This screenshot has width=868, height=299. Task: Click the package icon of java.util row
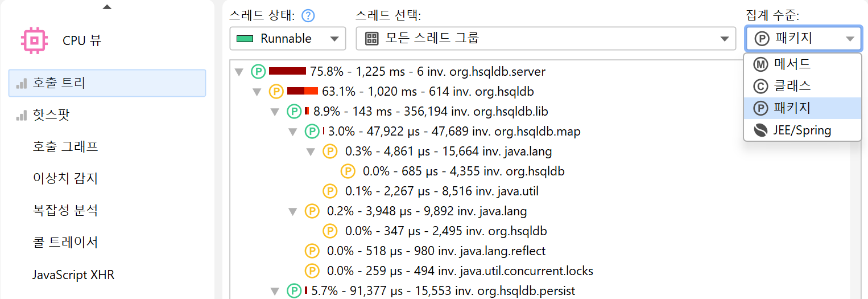point(330,191)
